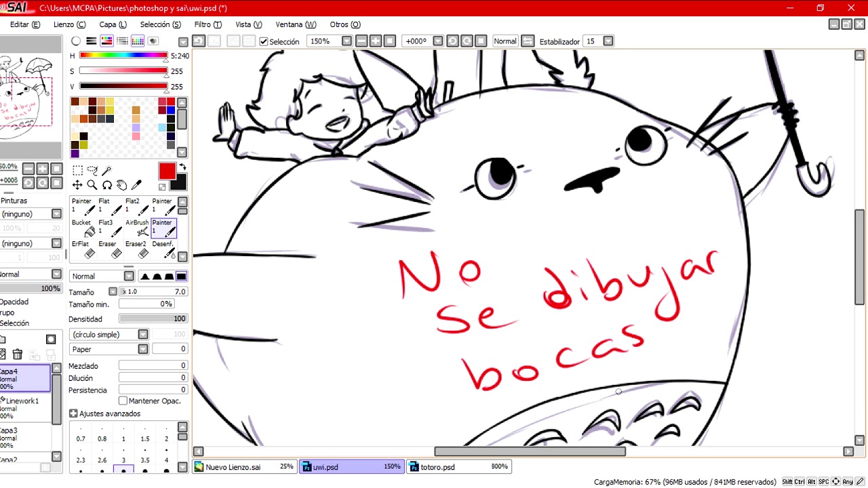Choose the Eraser2 brush
The image size is (868, 488).
[137, 249]
